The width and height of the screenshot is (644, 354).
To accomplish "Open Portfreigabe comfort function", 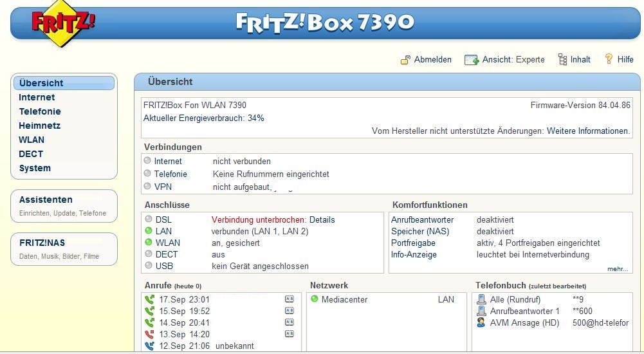I will (413, 243).
